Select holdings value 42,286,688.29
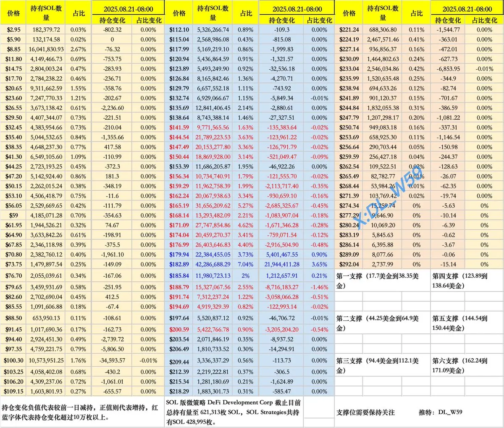This screenshot has width=504, height=428. pyautogui.click(x=213, y=265)
